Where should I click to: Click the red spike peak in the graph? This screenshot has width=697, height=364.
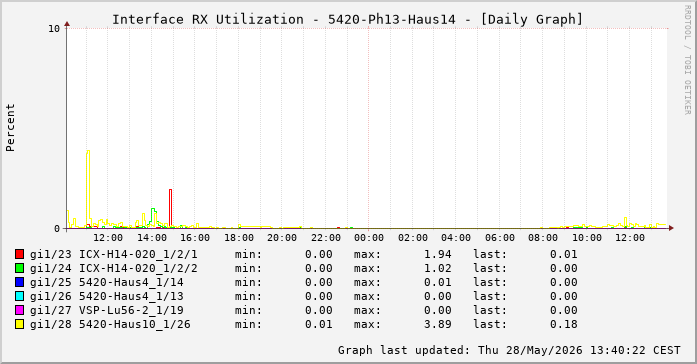click(170, 190)
